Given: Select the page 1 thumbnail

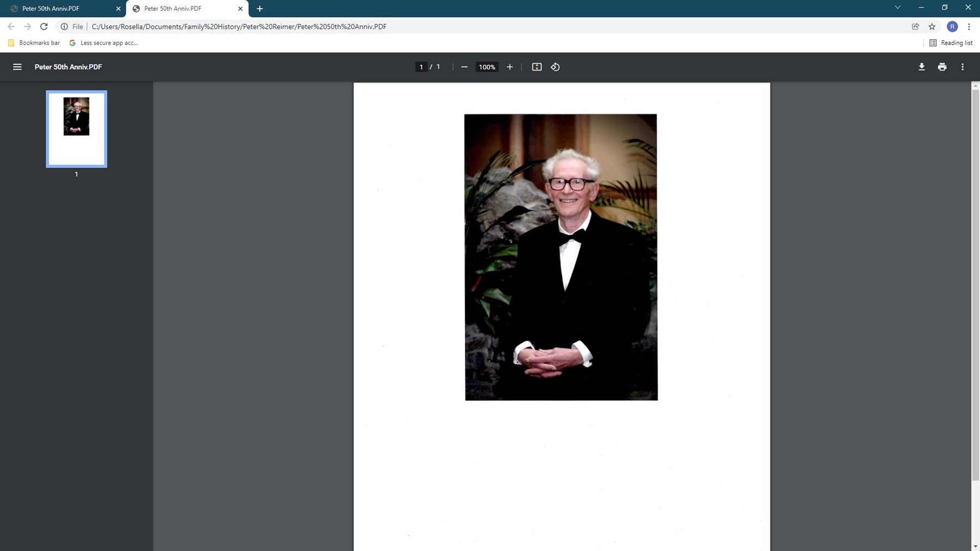Looking at the screenshot, I should click(x=76, y=129).
